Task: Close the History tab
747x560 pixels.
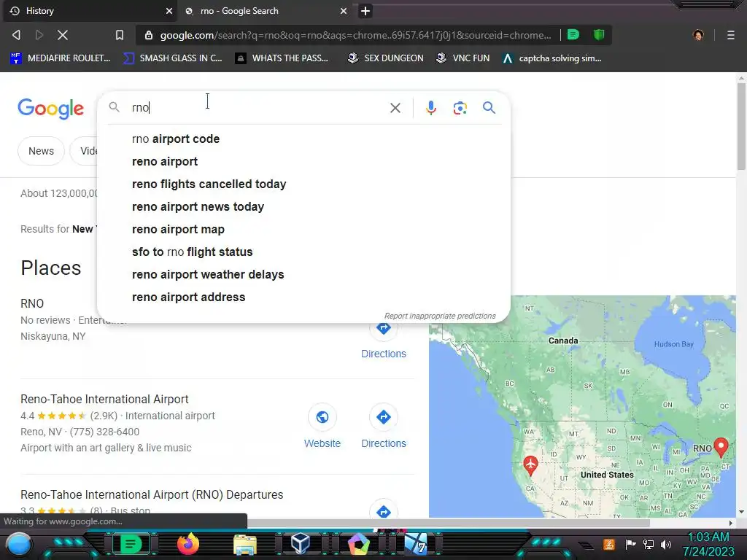Action: (x=169, y=11)
